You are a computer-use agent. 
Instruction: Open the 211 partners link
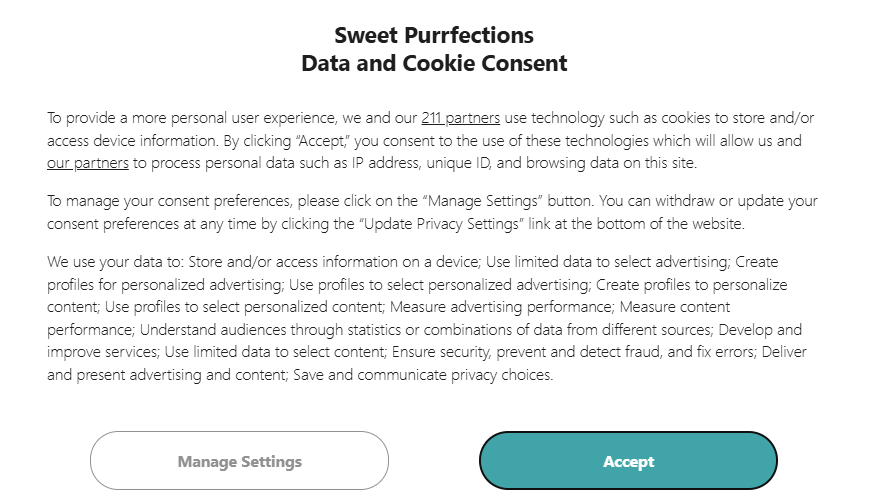pyautogui.click(x=460, y=118)
